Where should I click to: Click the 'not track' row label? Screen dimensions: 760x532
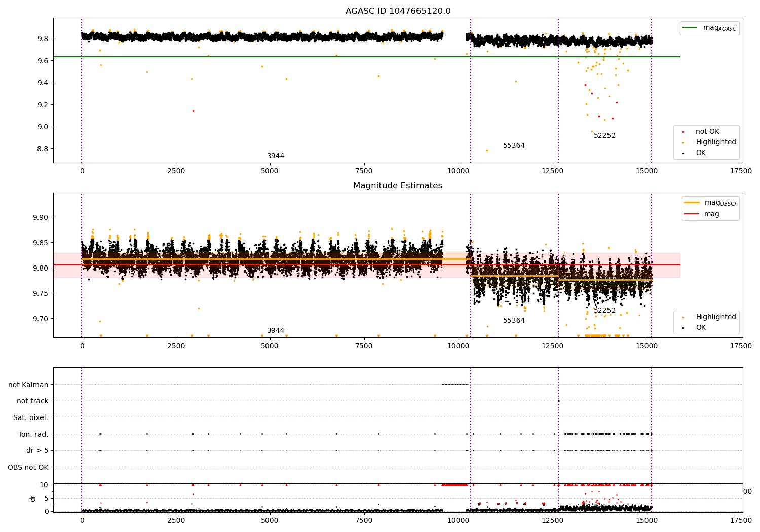pos(32,401)
